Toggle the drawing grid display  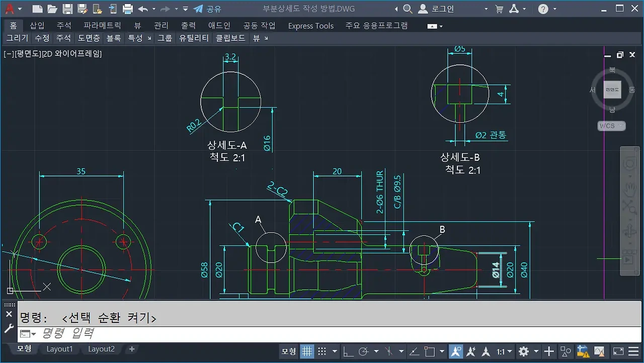click(307, 351)
